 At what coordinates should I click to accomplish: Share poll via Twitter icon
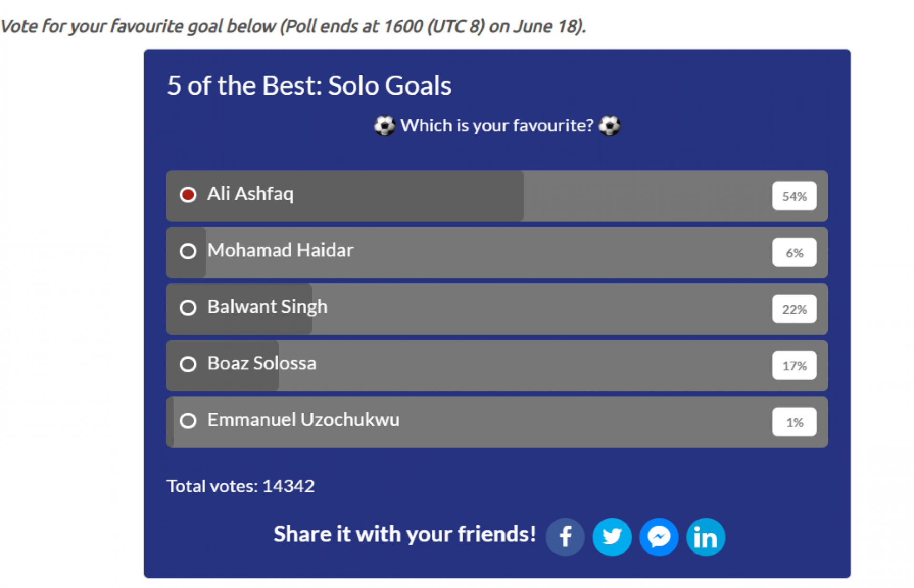(x=612, y=537)
